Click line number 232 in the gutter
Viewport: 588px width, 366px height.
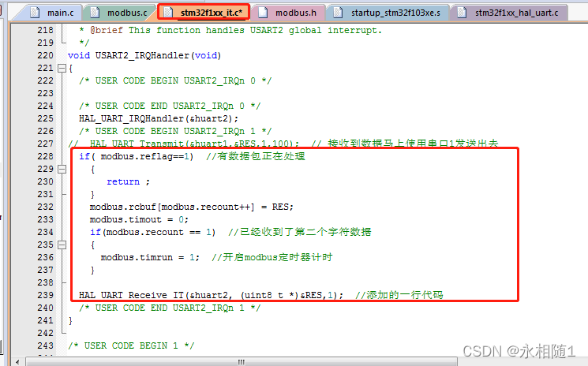click(45, 207)
